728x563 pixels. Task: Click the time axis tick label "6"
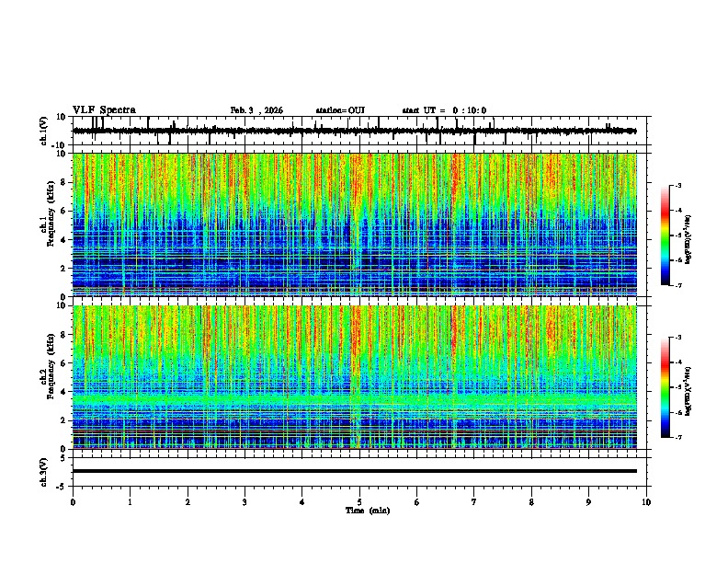click(417, 502)
